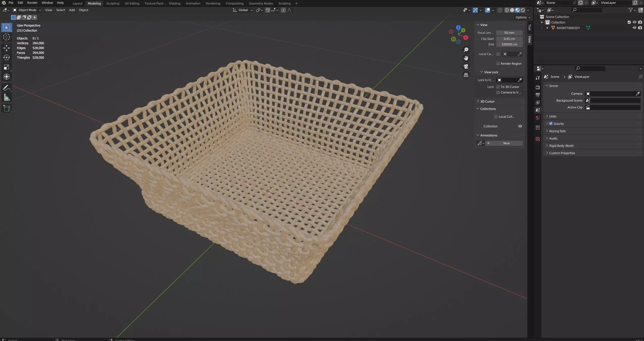This screenshot has height=341, width=644.
Task: Pin the properties editor context
Action: [640, 77]
